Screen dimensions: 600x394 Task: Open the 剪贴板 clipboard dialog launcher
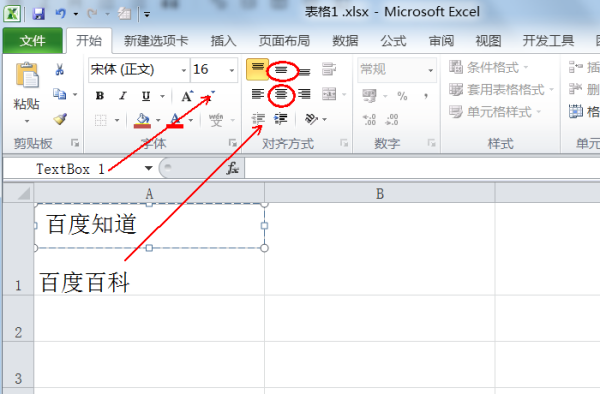coord(75,143)
